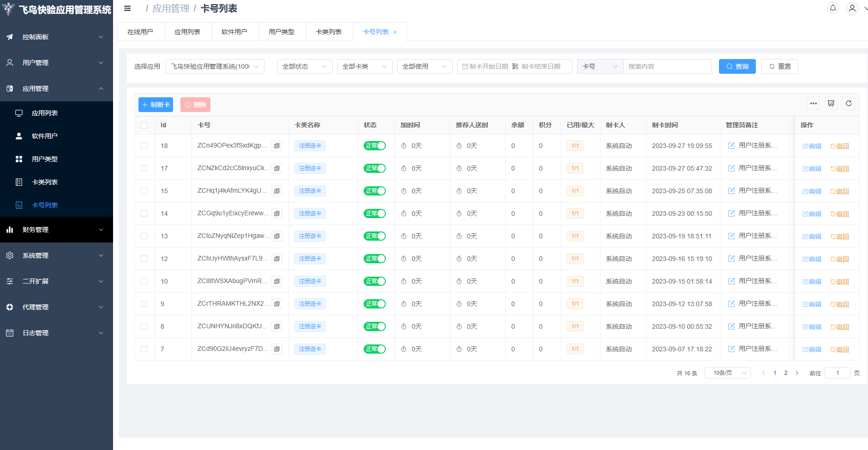Image resolution: width=868 pixels, height=450 pixels.
Task: Click the print table icon
Action: (x=831, y=103)
